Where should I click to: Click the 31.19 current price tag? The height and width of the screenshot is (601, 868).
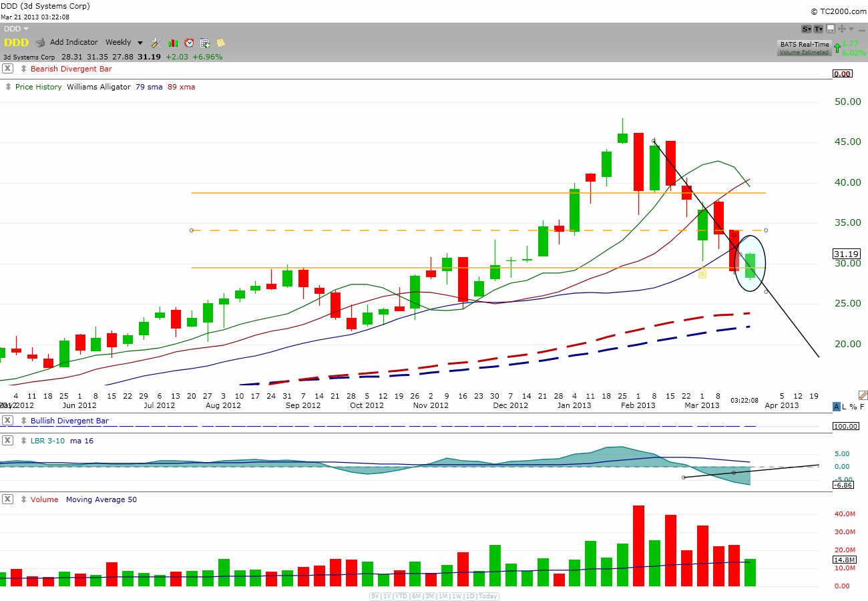tap(846, 254)
